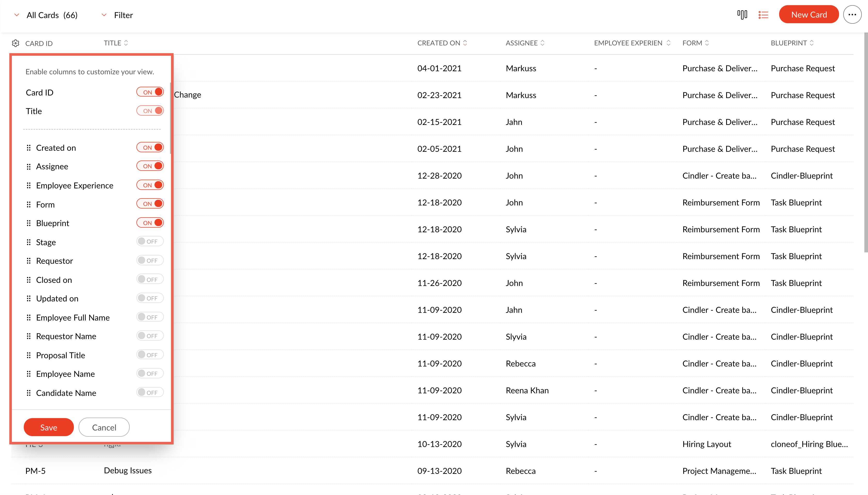The width and height of the screenshot is (868, 495).
Task: Sort by the Assignee column arrows
Action: tap(542, 43)
